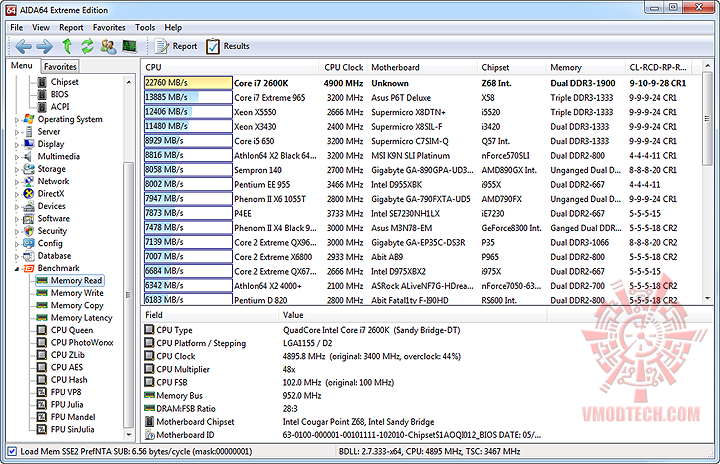Click the Benchmark folder icon
This screenshot has height=464, width=720.
tap(28, 268)
